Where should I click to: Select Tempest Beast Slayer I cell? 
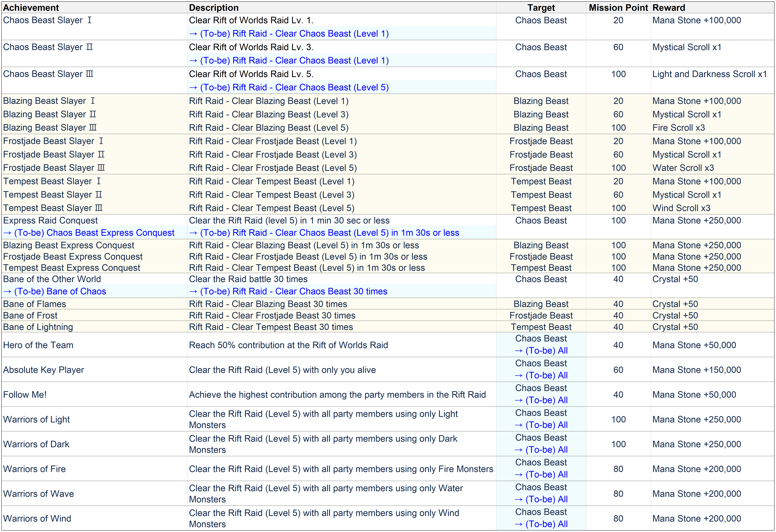(52, 181)
